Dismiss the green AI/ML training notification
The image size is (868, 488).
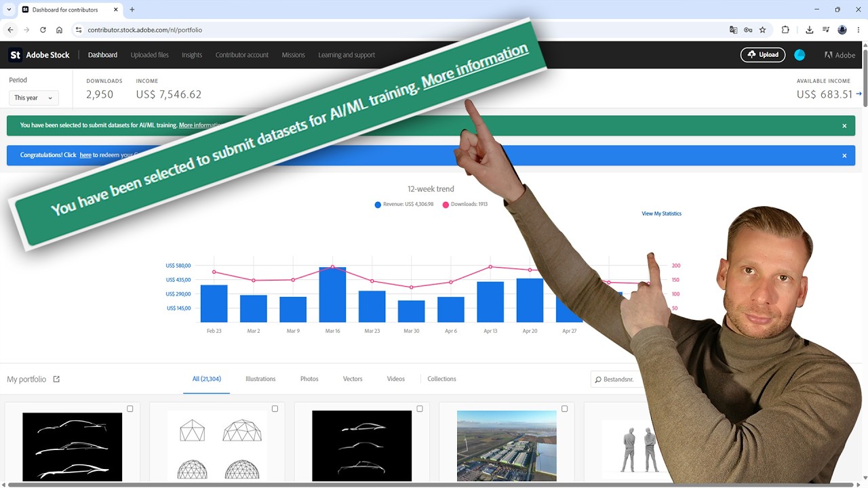coord(844,125)
